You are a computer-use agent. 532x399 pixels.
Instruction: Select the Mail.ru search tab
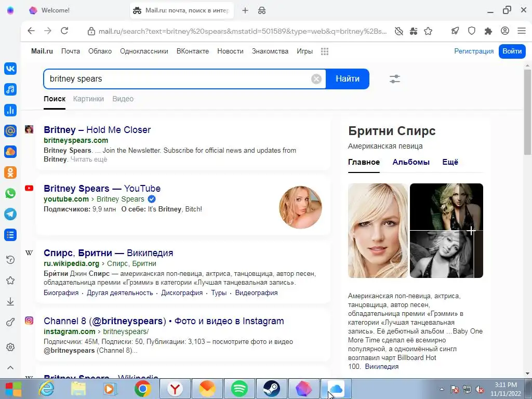click(x=182, y=10)
